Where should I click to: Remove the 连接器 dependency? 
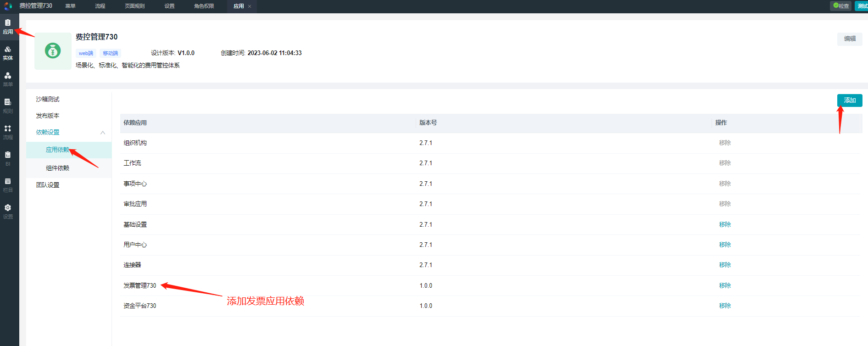point(725,265)
